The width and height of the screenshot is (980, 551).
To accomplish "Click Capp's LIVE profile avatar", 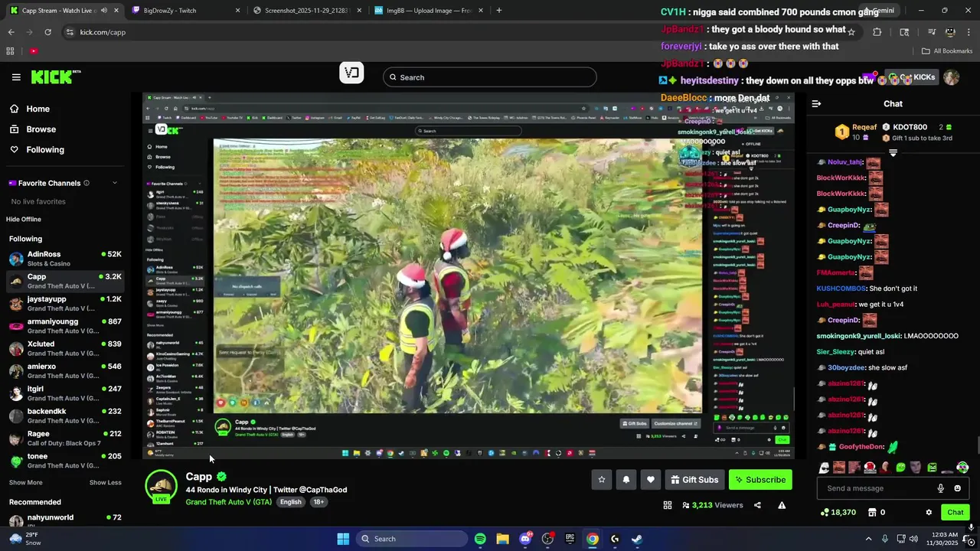I will click(162, 487).
